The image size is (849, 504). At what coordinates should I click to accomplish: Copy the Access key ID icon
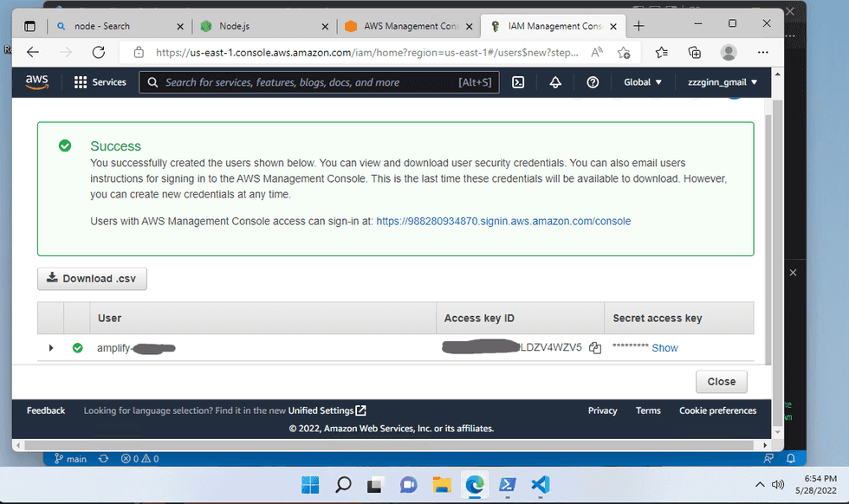(595, 347)
